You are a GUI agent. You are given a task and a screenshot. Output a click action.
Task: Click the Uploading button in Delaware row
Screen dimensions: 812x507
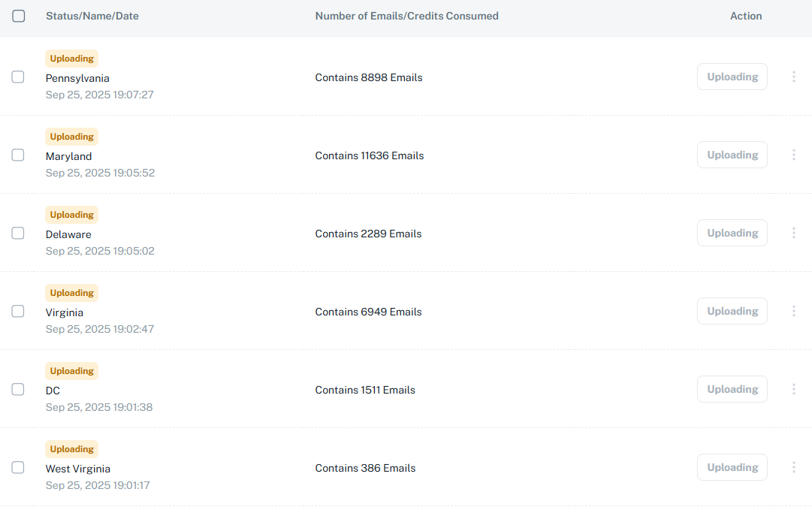pos(732,233)
